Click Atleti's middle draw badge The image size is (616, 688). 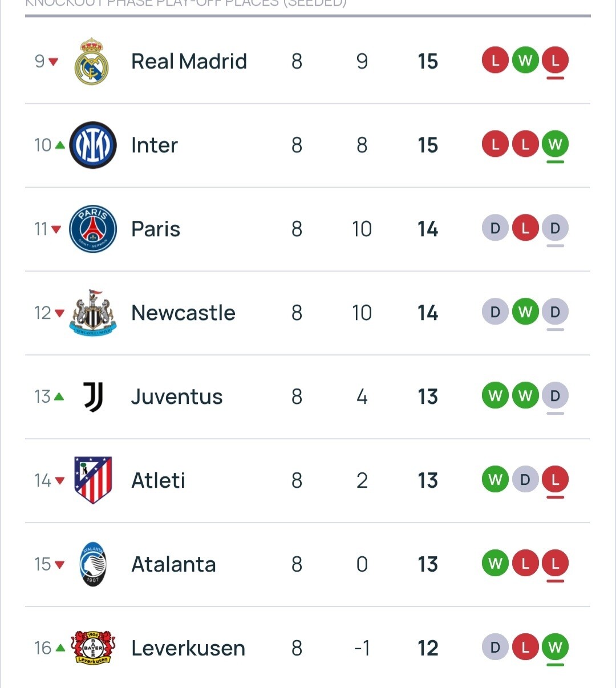(x=525, y=480)
